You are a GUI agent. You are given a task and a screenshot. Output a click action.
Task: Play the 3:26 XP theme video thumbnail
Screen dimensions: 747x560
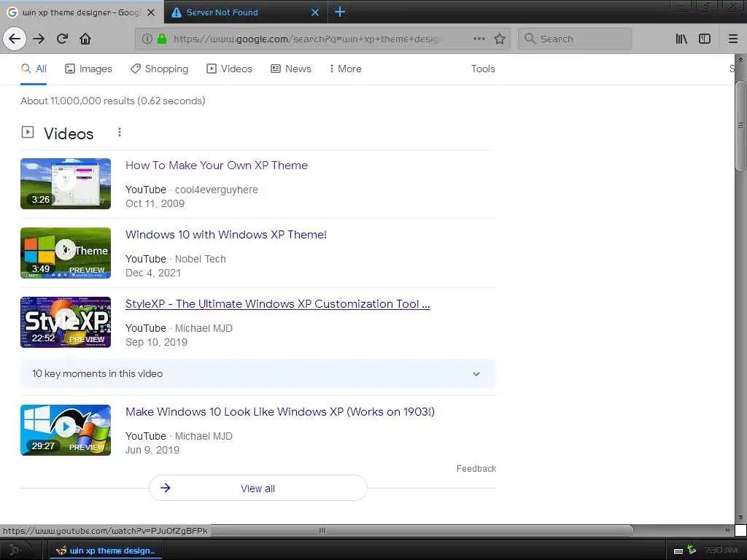pos(66,184)
